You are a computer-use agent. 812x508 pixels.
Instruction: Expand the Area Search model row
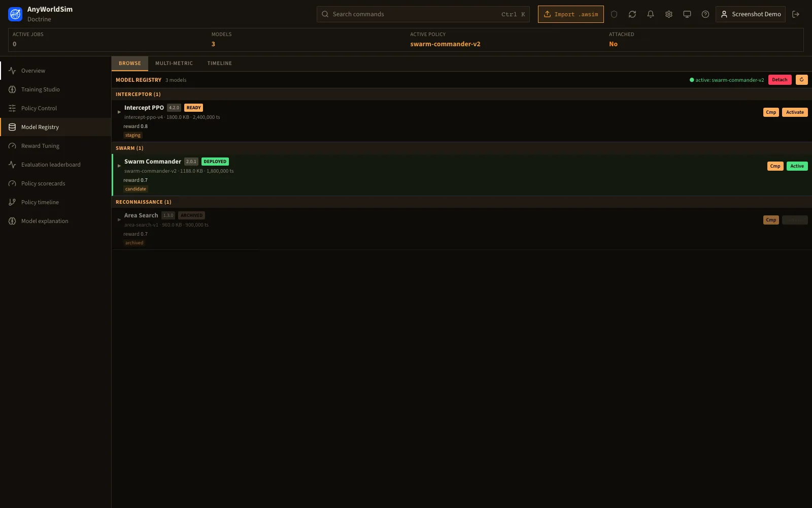point(119,219)
